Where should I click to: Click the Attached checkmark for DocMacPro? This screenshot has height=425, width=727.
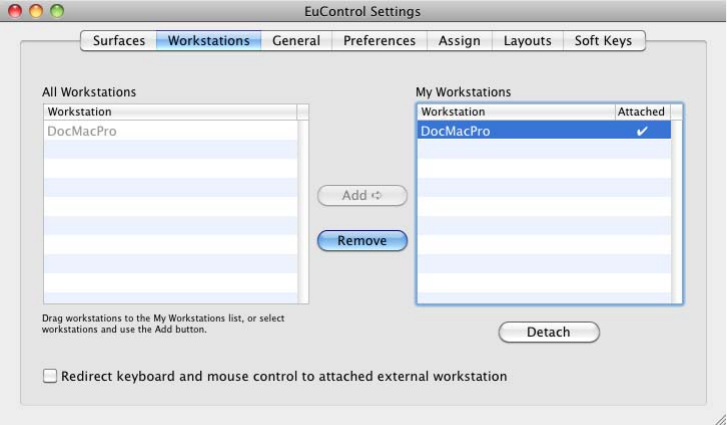tap(642, 131)
